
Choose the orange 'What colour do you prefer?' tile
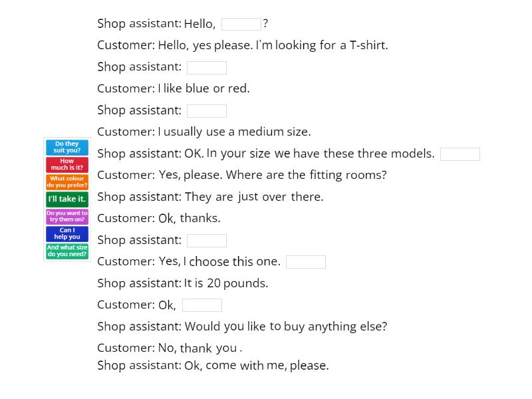[67, 182]
